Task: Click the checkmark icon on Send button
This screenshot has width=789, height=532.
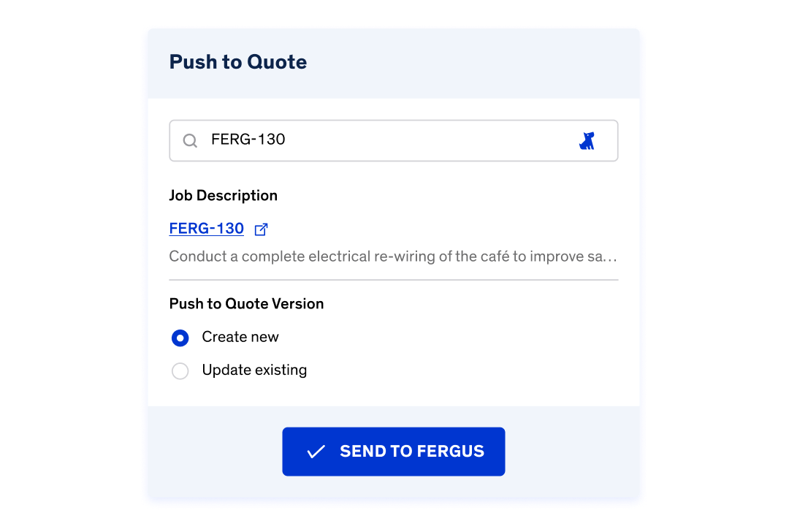Action: (x=316, y=452)
